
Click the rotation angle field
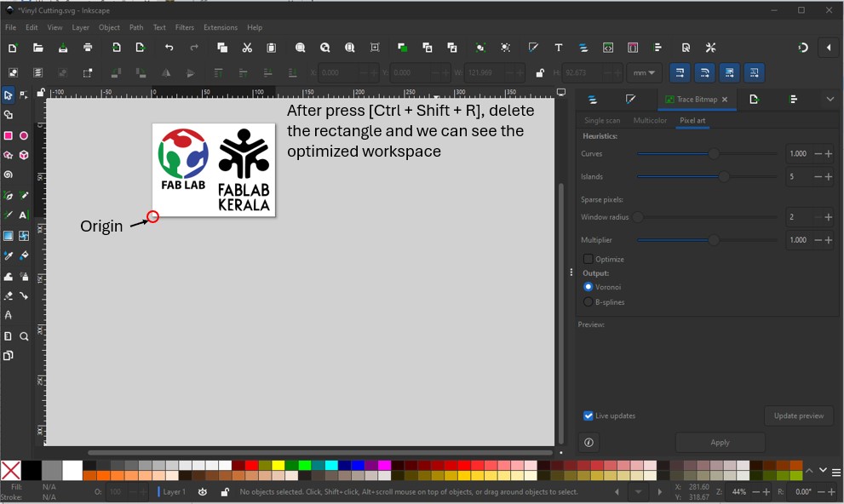pos(802,491)
